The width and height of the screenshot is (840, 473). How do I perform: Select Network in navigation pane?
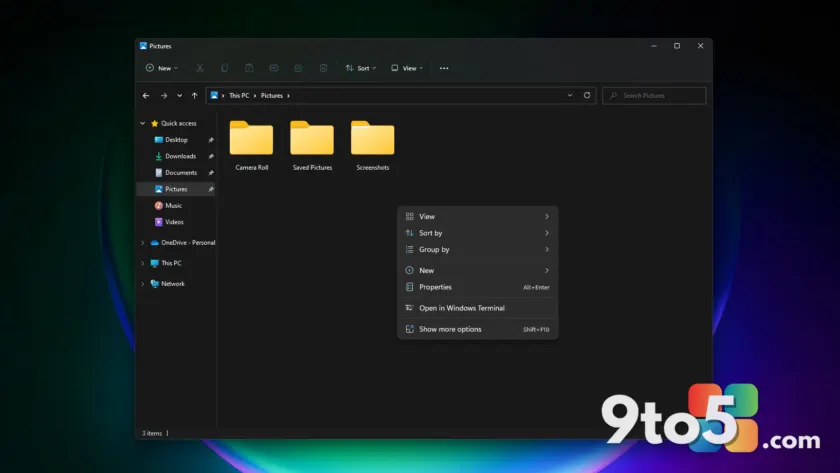172,284
